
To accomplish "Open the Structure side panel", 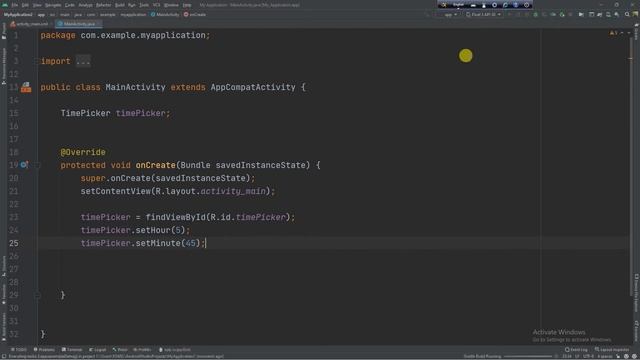I will [4, 266].
